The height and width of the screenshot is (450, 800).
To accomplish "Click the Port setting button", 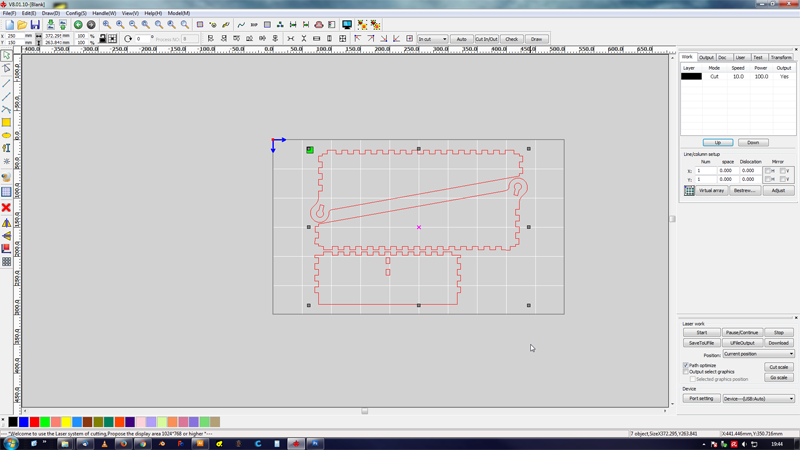I will pyautogui.click(x=702, y=398).
